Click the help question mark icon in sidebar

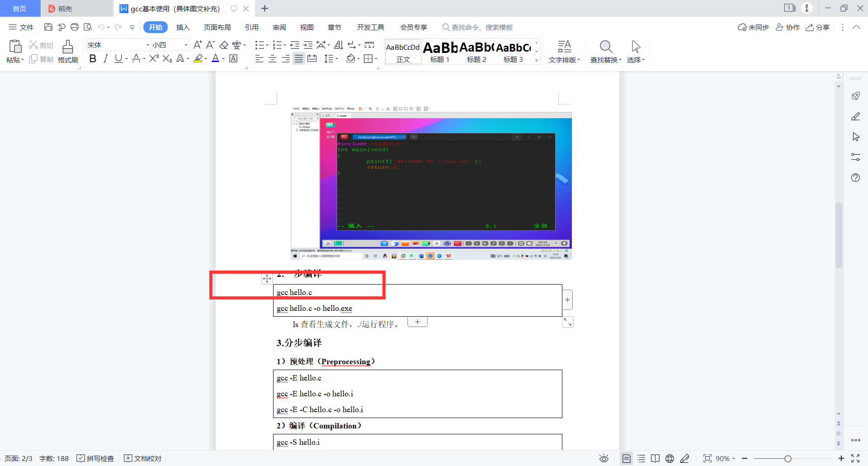point(855,177)
